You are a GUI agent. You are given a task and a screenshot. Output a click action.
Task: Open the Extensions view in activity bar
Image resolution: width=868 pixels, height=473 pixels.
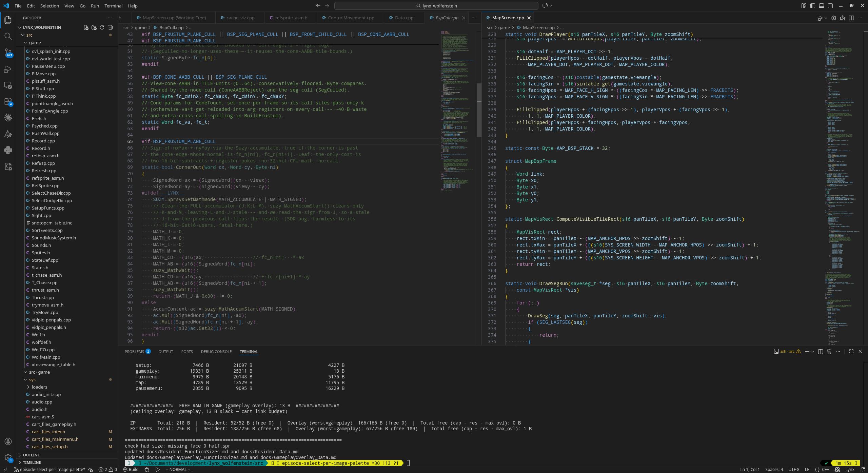pos(8,102)
